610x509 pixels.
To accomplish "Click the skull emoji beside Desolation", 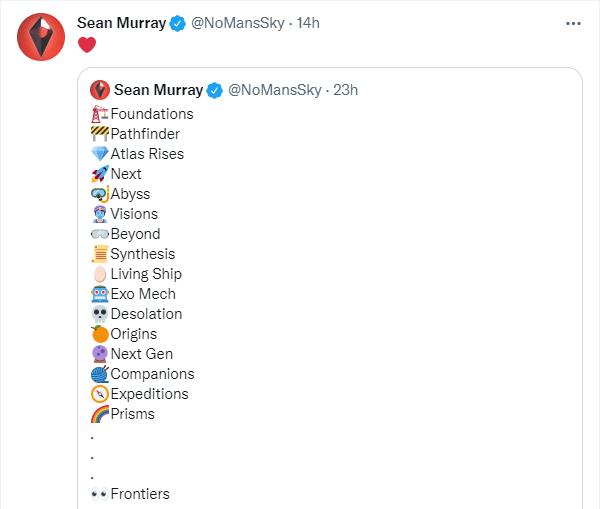I will pos(99,314).
